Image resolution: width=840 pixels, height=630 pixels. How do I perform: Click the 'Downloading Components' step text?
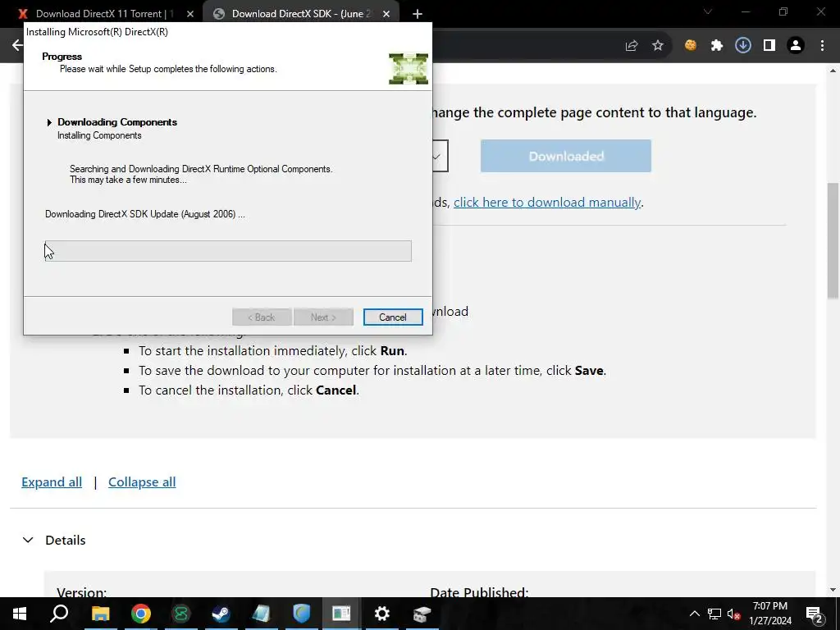117,122
